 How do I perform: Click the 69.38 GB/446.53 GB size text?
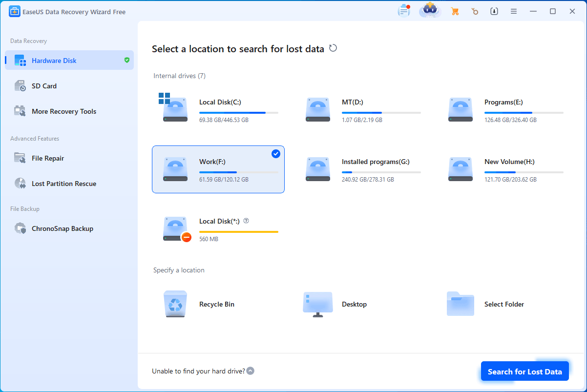tap(224, 120)
